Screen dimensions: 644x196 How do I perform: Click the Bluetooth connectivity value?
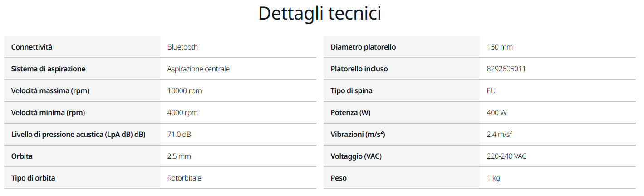182,47
